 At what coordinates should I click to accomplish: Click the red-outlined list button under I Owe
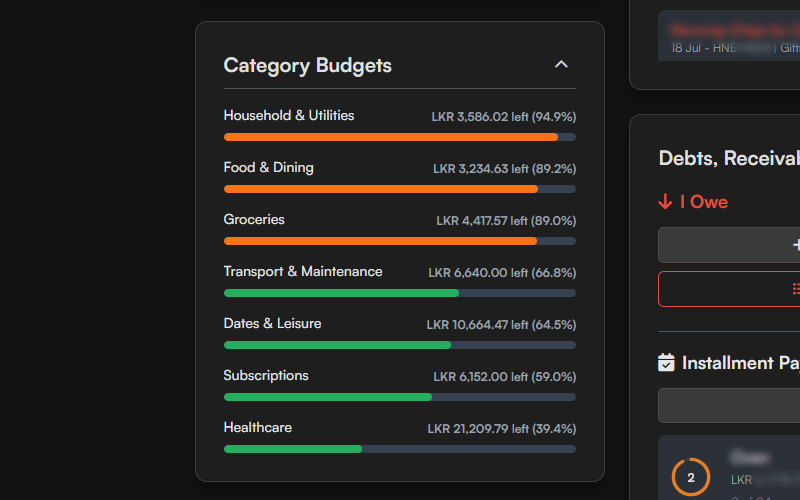tap(729, 289)
